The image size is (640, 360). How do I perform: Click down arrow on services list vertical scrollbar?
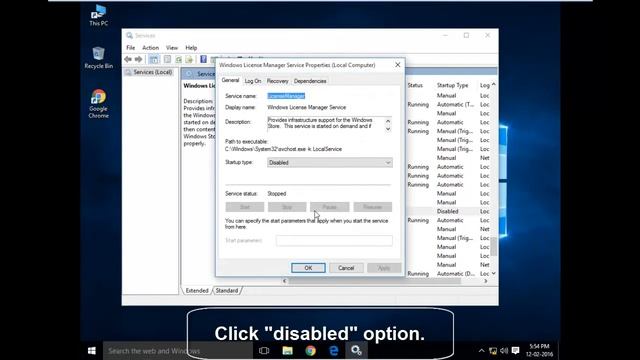[494, 273]
